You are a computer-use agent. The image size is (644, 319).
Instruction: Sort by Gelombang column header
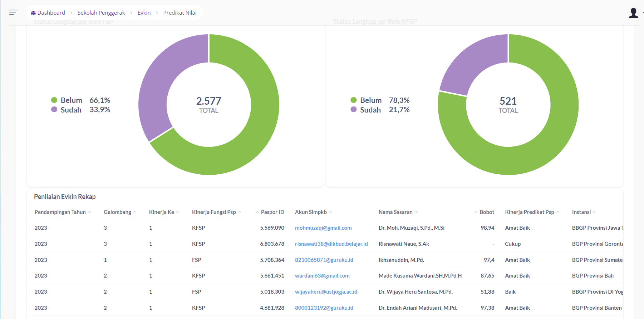[120, 212]
